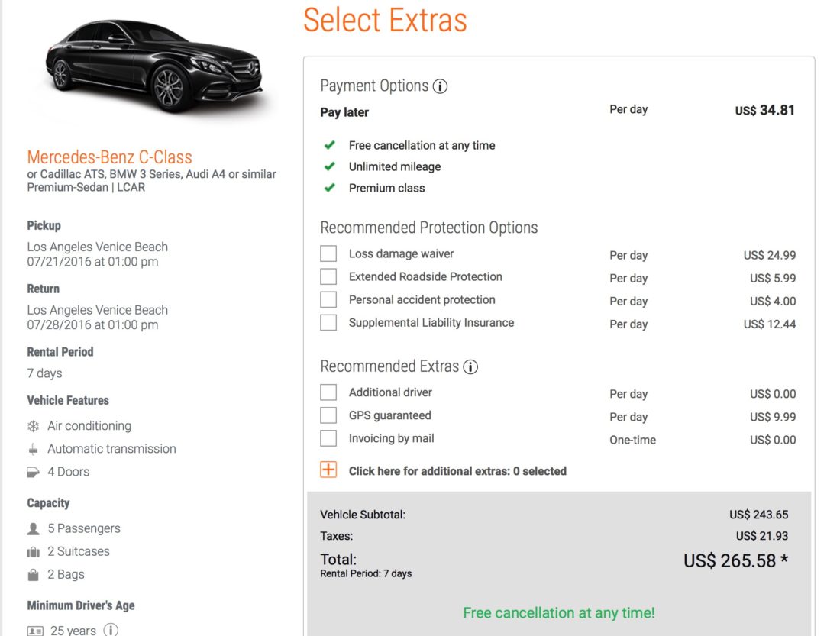Expand 'Click here for additional extras' text
This screenshot has width=840, height=636.
tap(457, 471)
